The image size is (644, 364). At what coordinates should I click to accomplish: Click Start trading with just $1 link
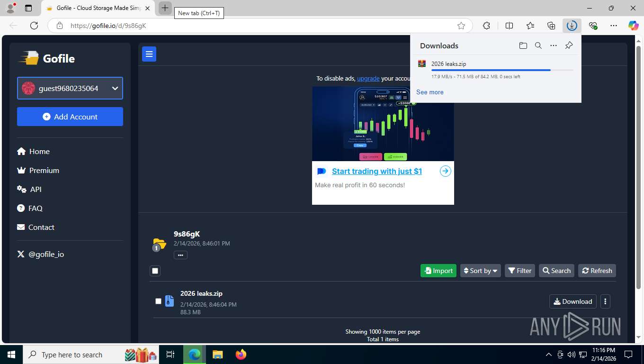click(x=377, y=171)
